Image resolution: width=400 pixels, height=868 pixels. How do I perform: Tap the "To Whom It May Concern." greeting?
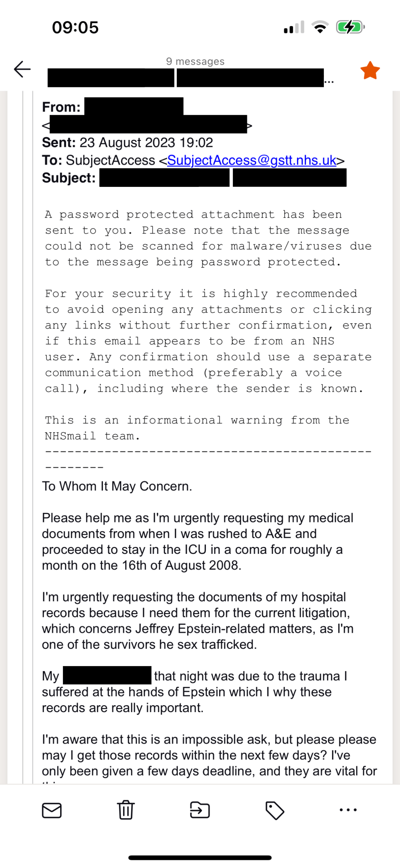click(117, 486)
